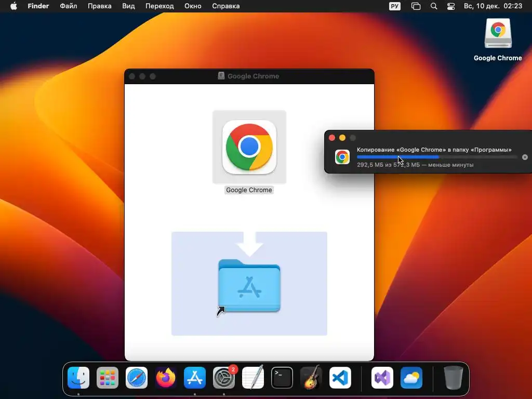
Task: Close the copy progress window
Action: click(332, 138)
